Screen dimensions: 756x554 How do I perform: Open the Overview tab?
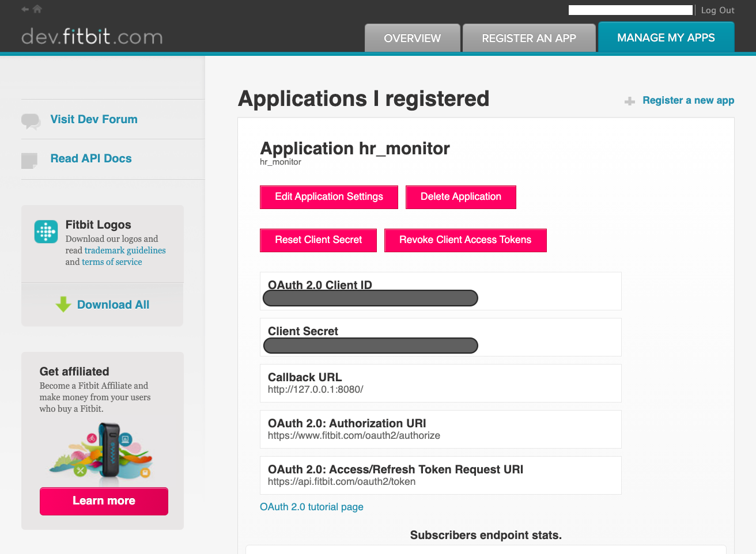tap(412, 38)
